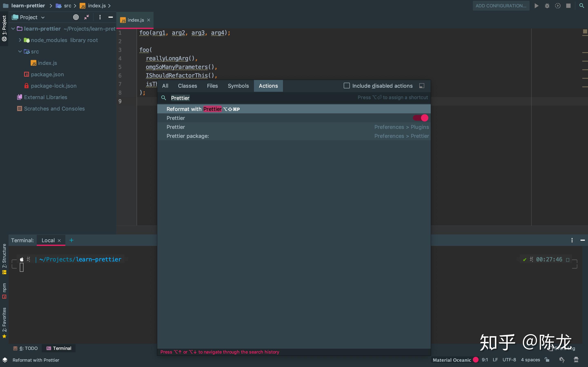Click the Stop square icon in toolbar

568,6
